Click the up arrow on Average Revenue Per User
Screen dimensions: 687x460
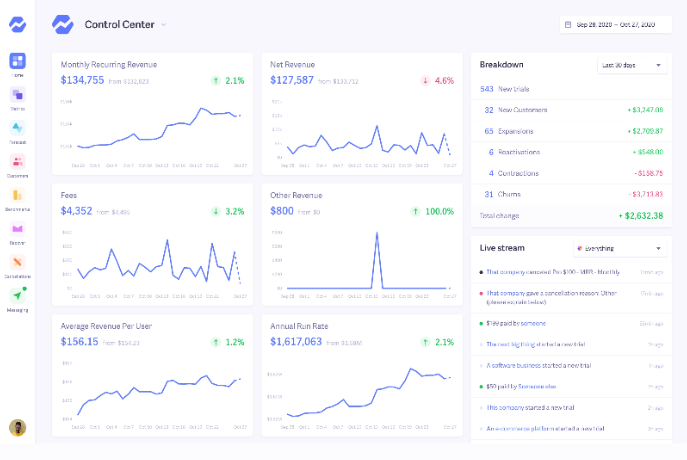point(216,342)
